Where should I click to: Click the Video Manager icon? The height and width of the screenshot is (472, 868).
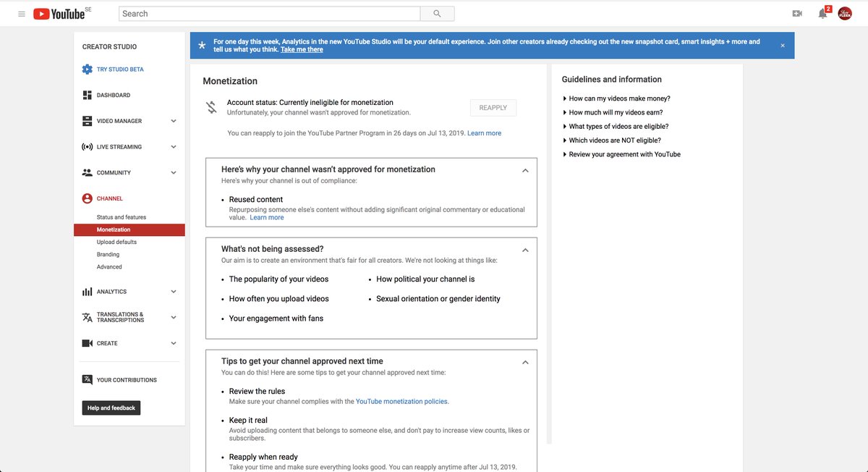pyautogui.click(x=88, y=121)
